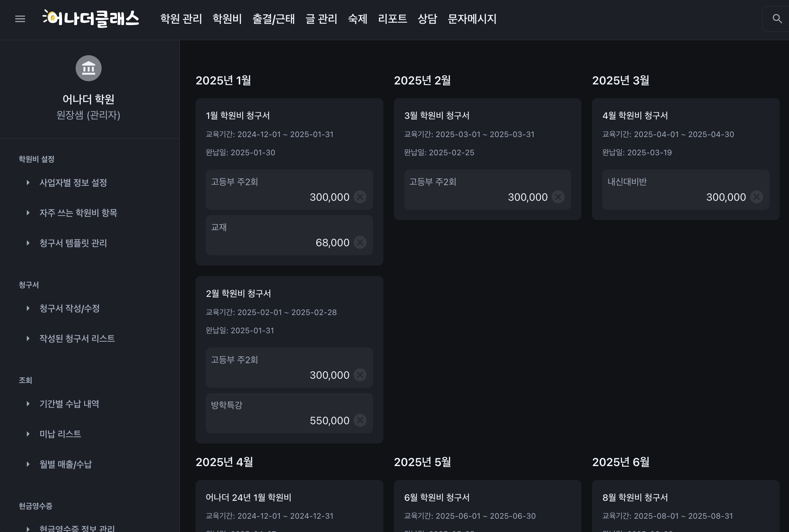Go to 문자메시지 menu
Screen dimensions: 789x532
(472, 19)
